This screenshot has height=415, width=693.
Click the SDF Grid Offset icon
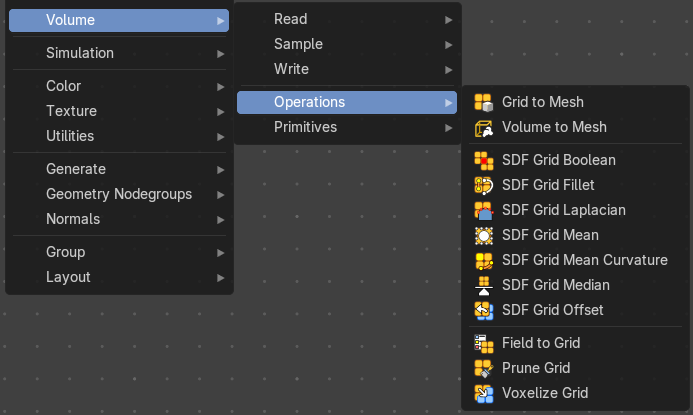click(484, 310)
